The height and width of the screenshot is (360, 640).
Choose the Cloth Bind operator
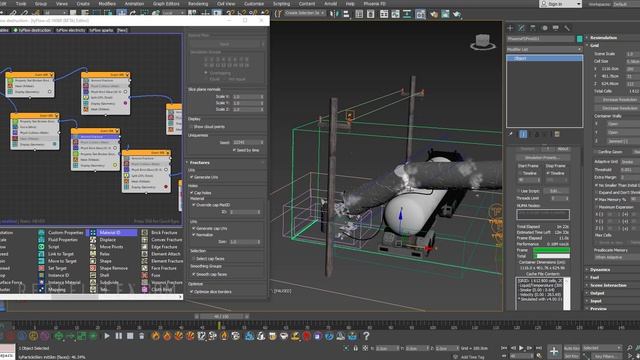coord(162,289)
